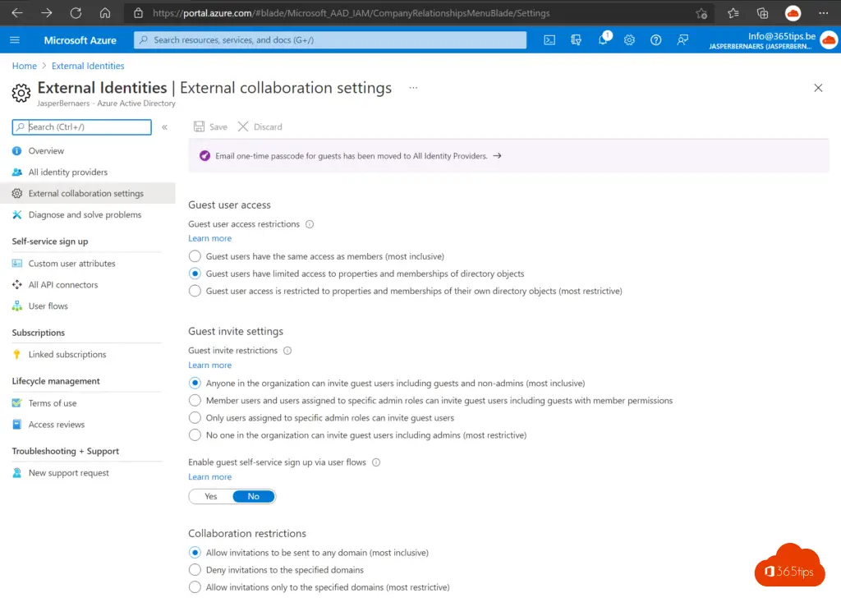This screenshot has height=616, width=841.
Task: Click Learn more under Guest invite restrictions
Action: click(x=209, y=365)
